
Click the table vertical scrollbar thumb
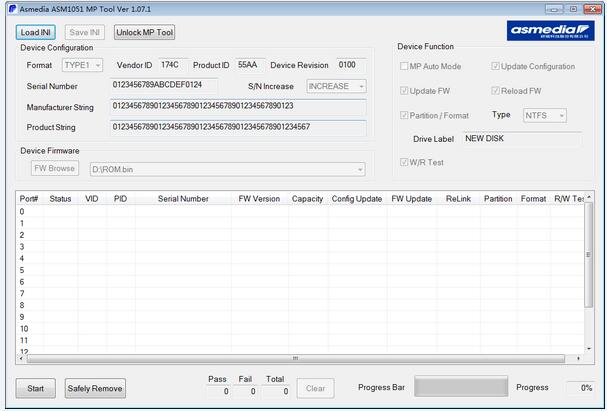(x=588, y=255)
